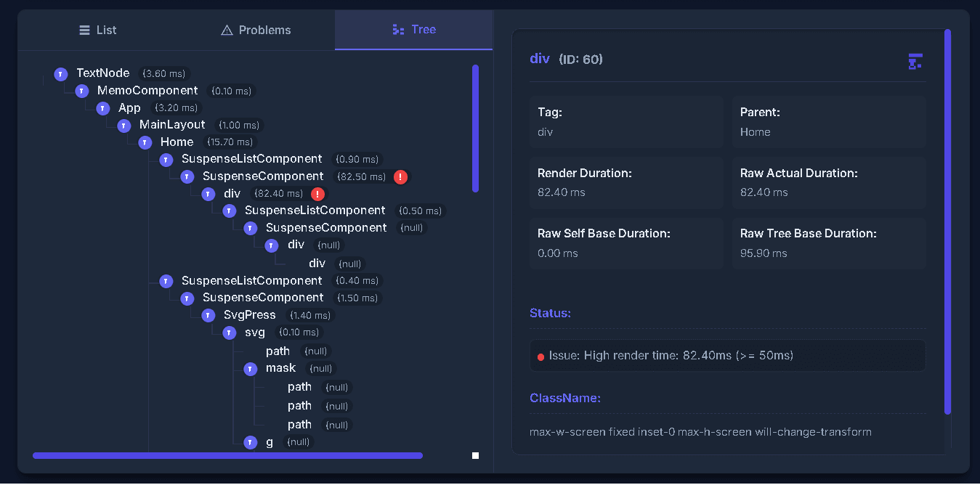Collapse SuspenseListComponent (0.50 ms) toggle

point(230,211)
